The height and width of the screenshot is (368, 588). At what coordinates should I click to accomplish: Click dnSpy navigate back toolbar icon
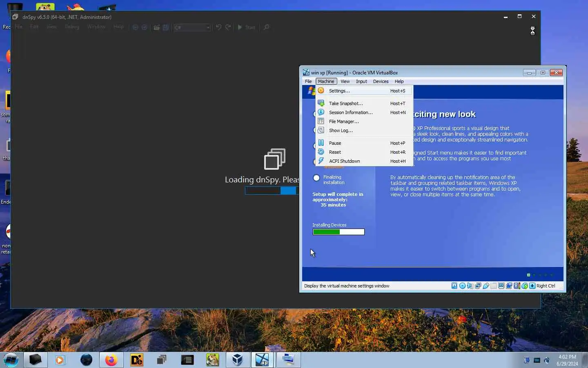[136, 27]
